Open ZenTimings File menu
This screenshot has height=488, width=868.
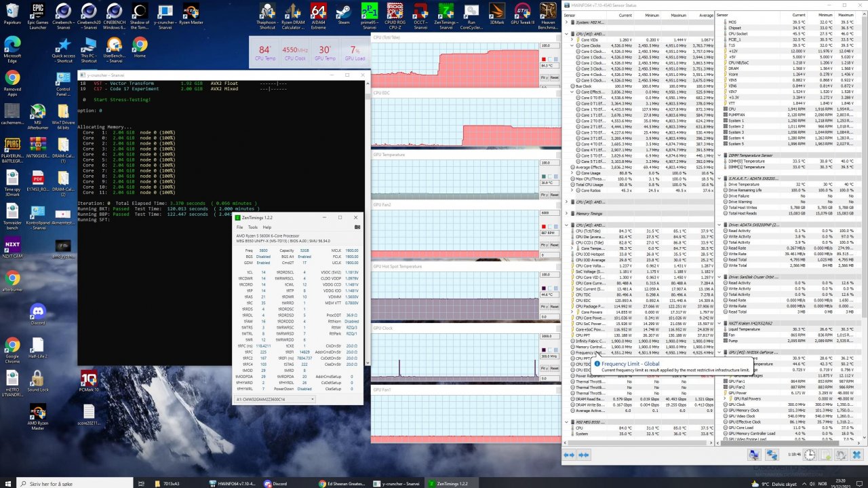coord(239,227)
